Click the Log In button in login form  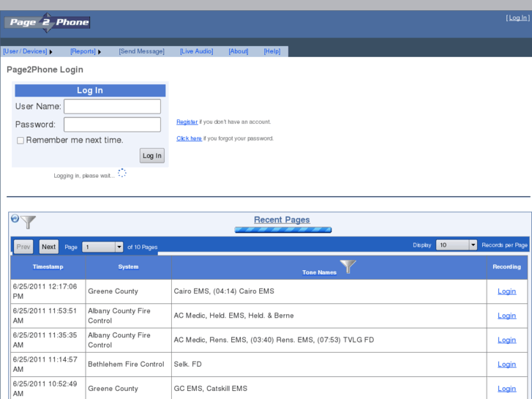[152, 155]
